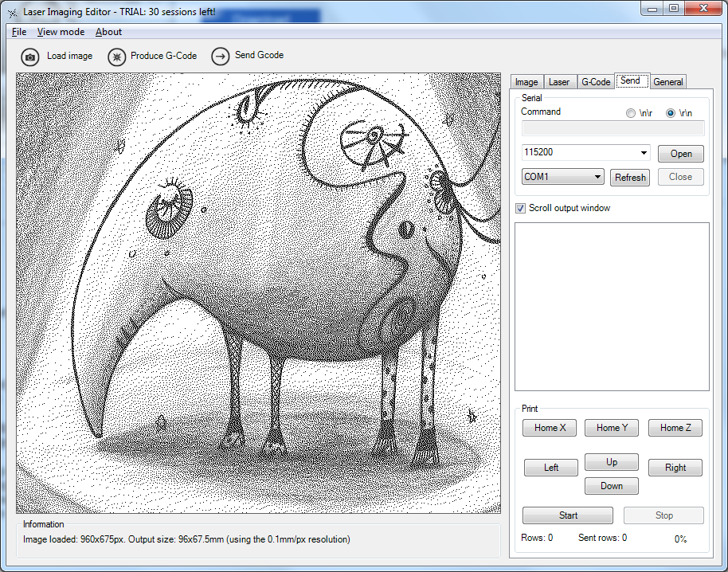728x572 pixels.
Task: Click the Open serial port button
Action: pos(681,154)
